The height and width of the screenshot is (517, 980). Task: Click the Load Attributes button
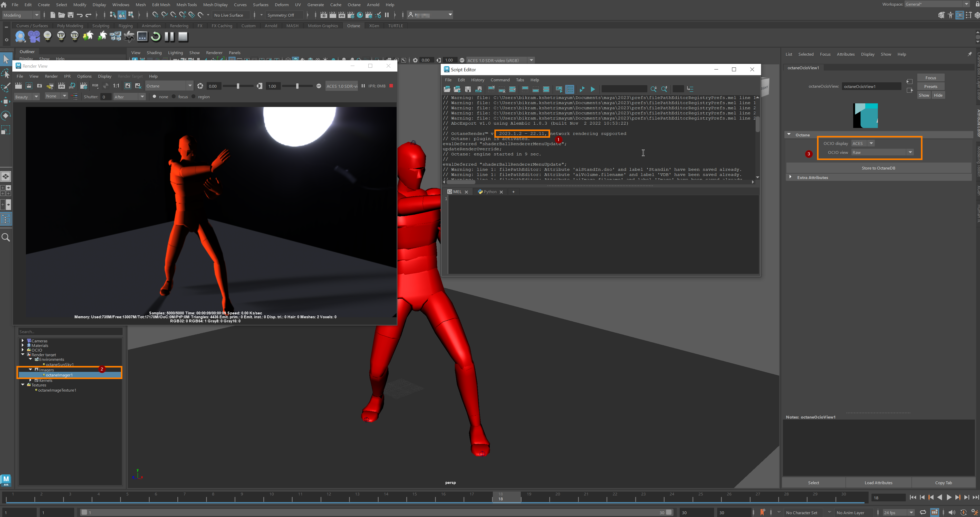(x=878, y=483)
